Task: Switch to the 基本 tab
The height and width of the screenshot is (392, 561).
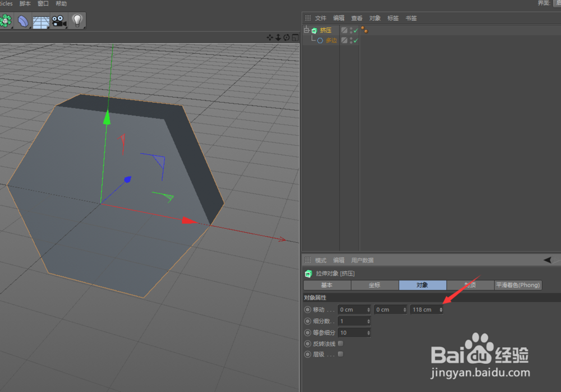Action: tap(327, 285)
